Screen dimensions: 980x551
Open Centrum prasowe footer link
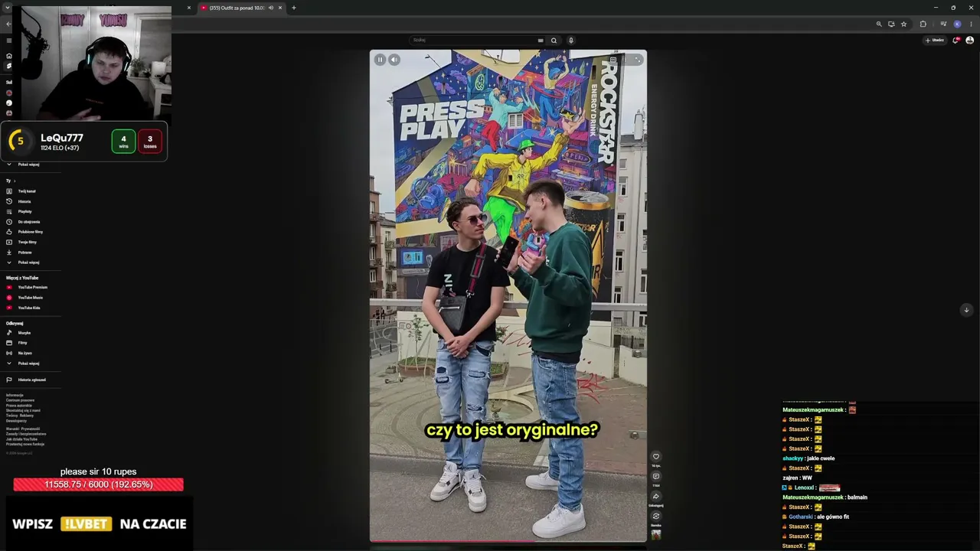tap(21, 400)
